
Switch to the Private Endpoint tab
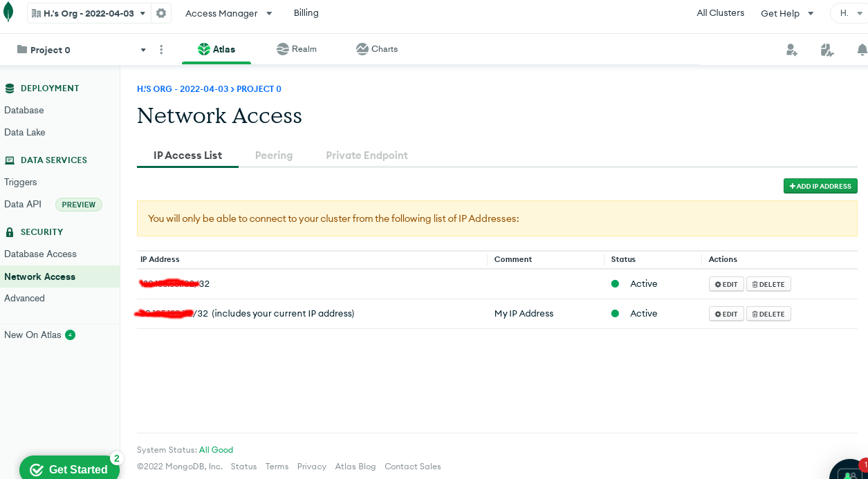[x=367, y=155]
